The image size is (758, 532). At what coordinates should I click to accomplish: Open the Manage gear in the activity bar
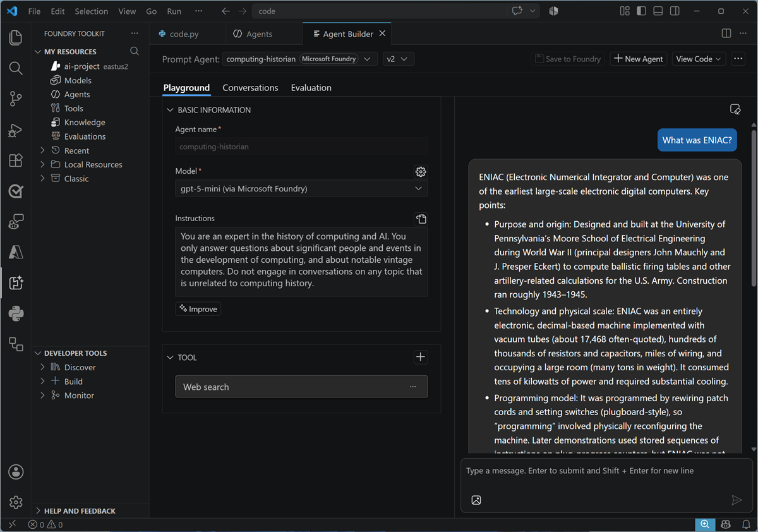tap(16, 502)
